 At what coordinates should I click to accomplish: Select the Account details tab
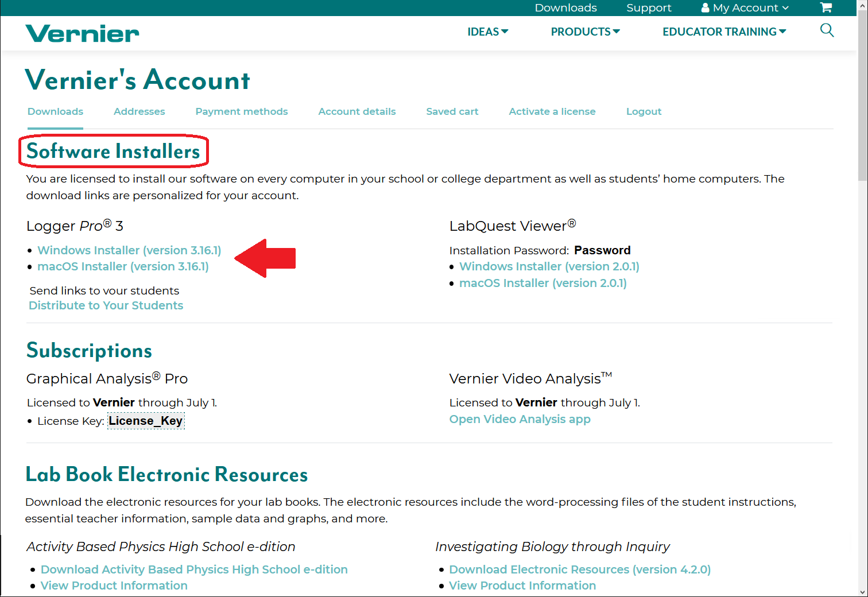click(x=356, y=111)
